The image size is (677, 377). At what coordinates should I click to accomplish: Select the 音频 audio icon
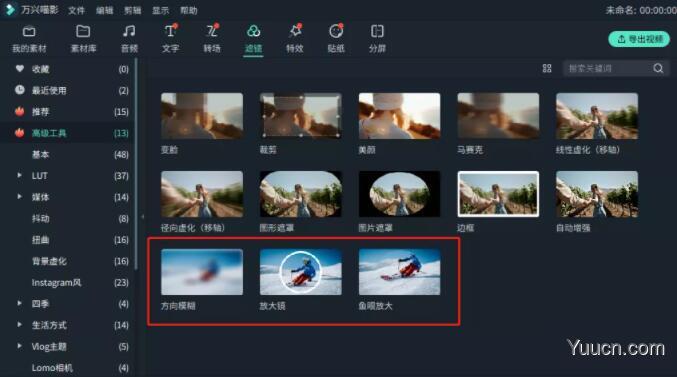pyautogui.click(x=129, y=32)
